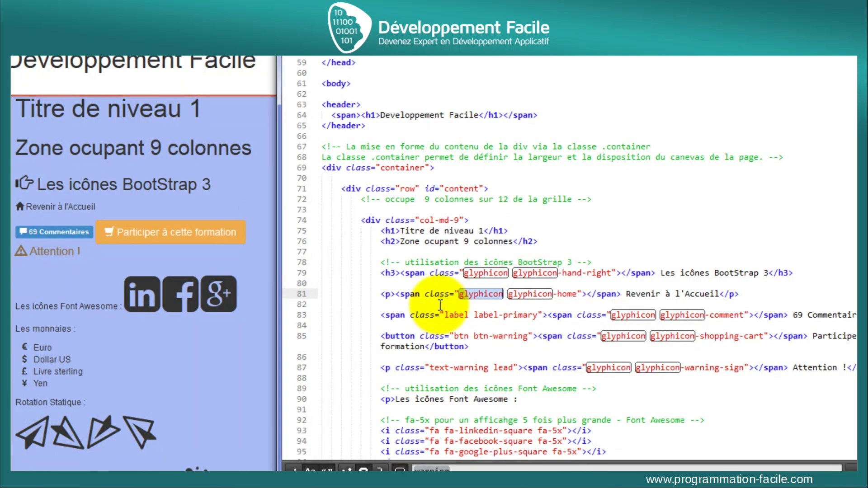Click the hand-right glyphicon beside Les icônes BootStrap 3
Viewport: 868px width, 488px height.
(x=24, y=183)
